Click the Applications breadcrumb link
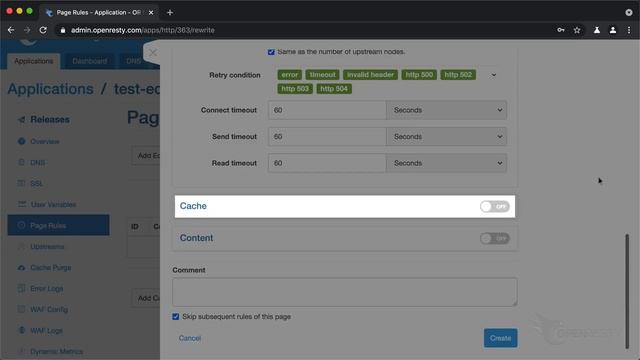640x360 pixels. coord(51,89)
